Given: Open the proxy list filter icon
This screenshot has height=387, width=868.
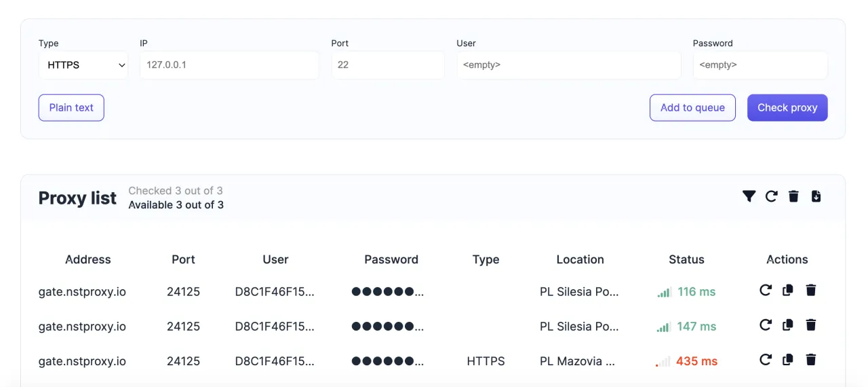Looking at the screenshot, I should [x=749, y=196].
